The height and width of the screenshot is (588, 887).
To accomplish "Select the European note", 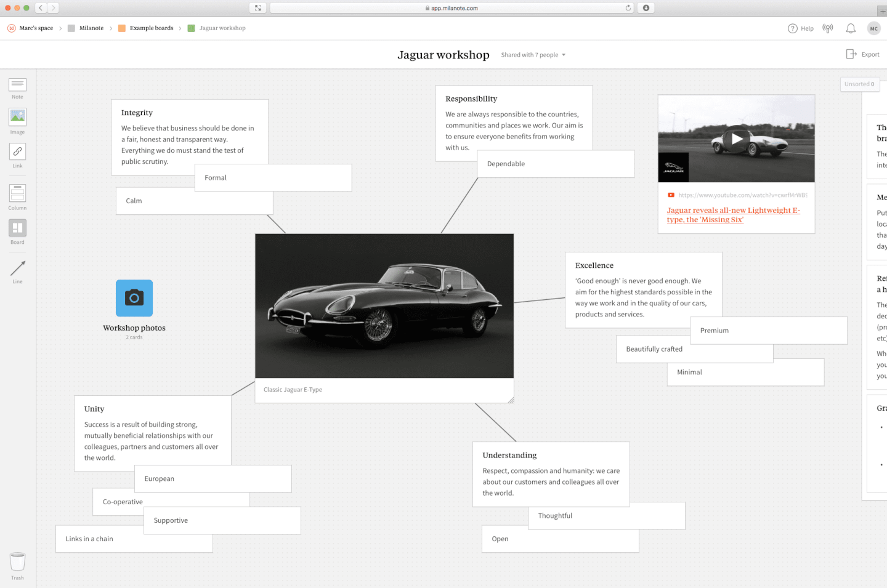I will [x=213, y=479].
